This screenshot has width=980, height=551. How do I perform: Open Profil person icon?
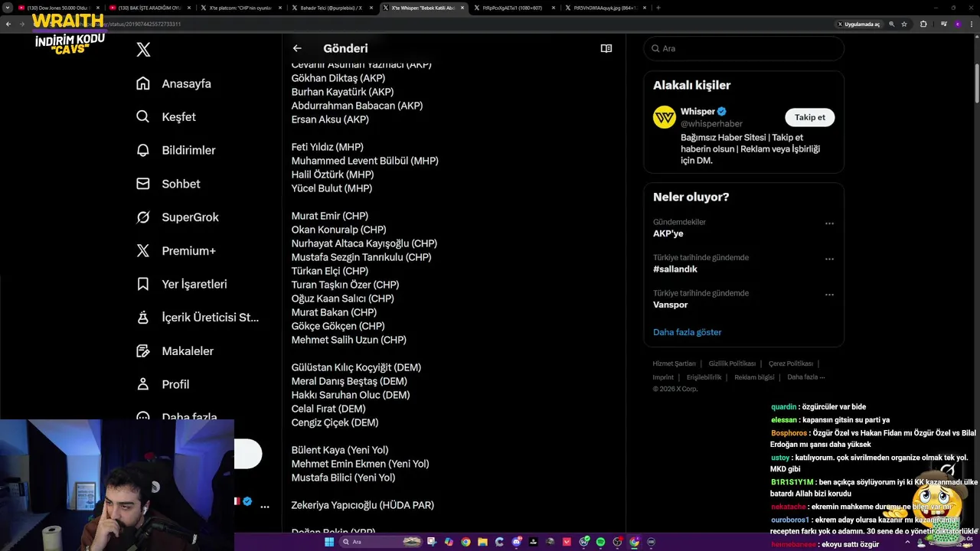pyautogui.click(x=143, y=384)
